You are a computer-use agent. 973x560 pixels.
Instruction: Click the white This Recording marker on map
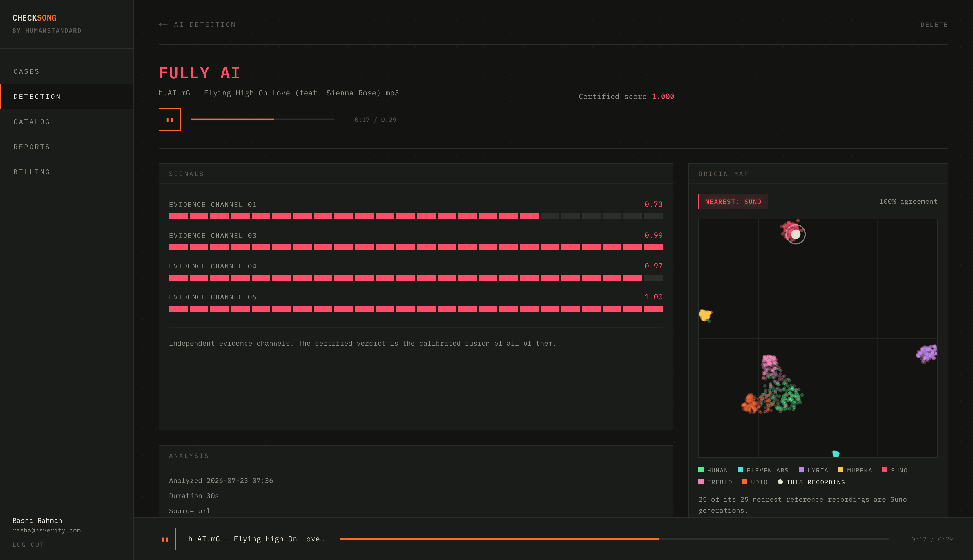point(795,234)
